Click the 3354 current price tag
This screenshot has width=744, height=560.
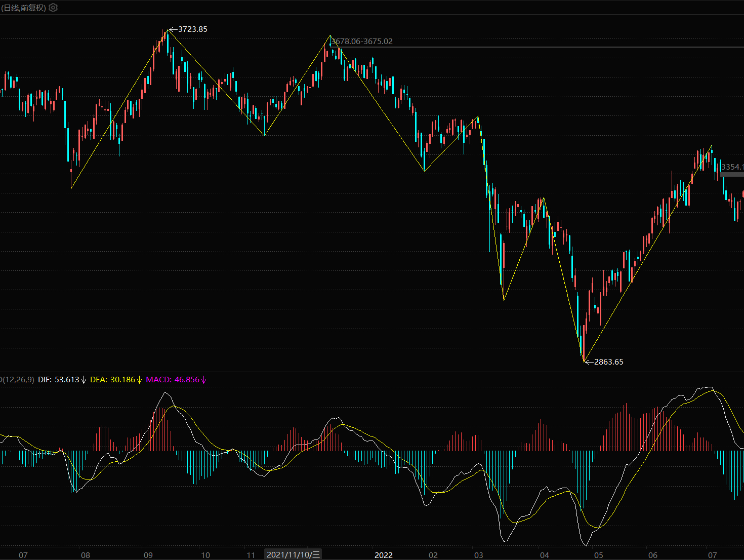click(x=732, y=167)
